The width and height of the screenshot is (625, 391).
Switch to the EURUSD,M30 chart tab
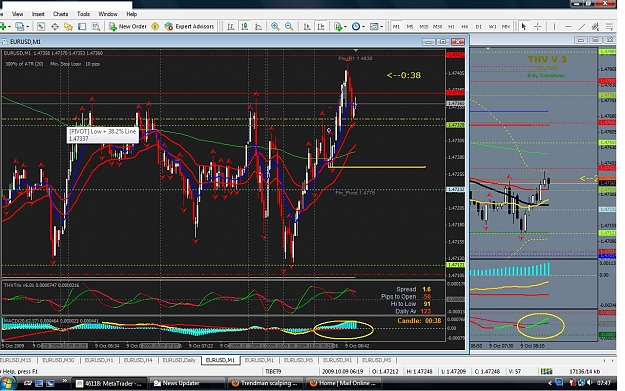pos(58,360)
